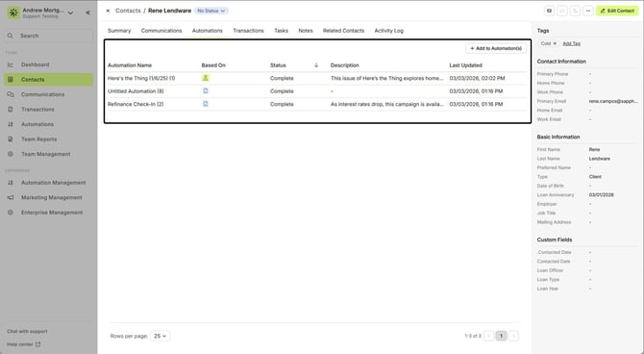Click the chat message icon button
644x354 pixels.
tap(562, 11)
